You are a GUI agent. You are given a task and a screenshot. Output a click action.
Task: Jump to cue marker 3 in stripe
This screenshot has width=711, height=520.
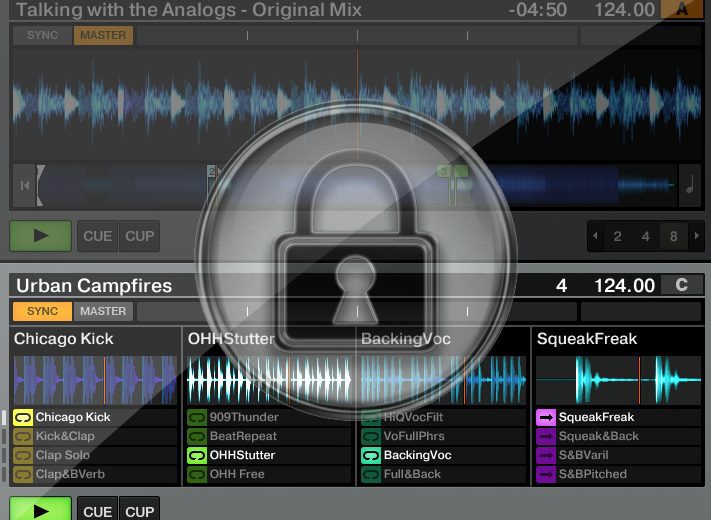444,172
